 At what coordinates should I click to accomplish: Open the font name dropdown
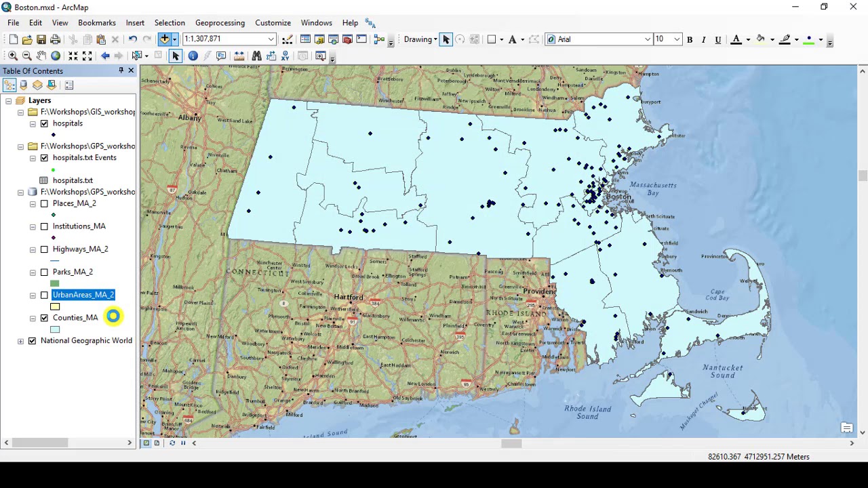coord(648,39)
